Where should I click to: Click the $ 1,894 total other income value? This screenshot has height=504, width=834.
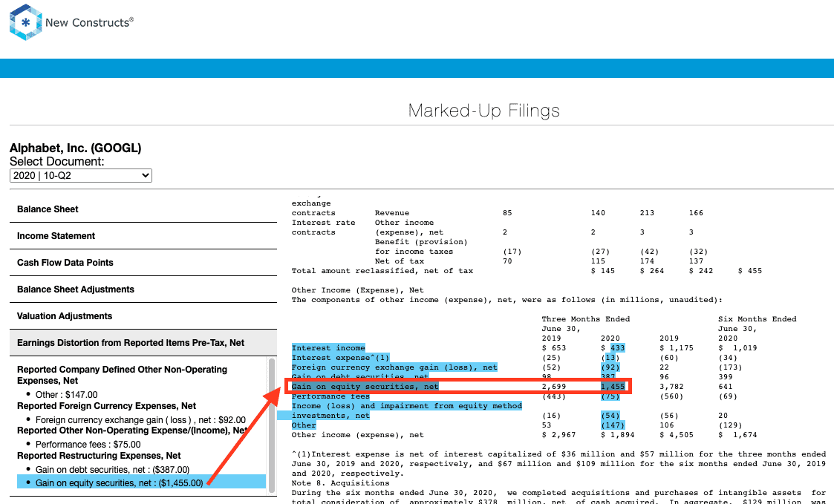coord(618,435)
